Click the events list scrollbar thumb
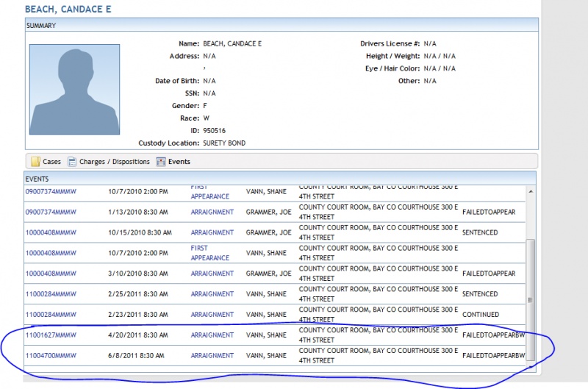This screenshot has height=389, width=588. pyautogui.click(x=531, y=300)
